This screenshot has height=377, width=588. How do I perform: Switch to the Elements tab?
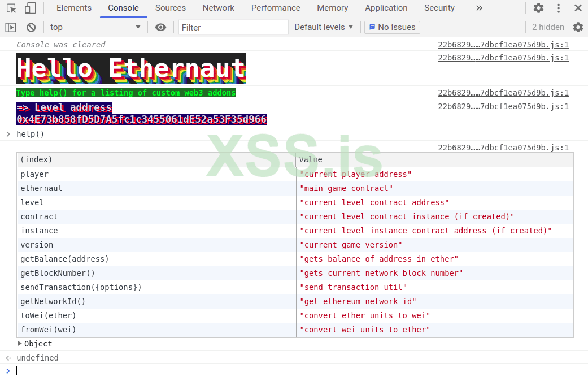74,8
